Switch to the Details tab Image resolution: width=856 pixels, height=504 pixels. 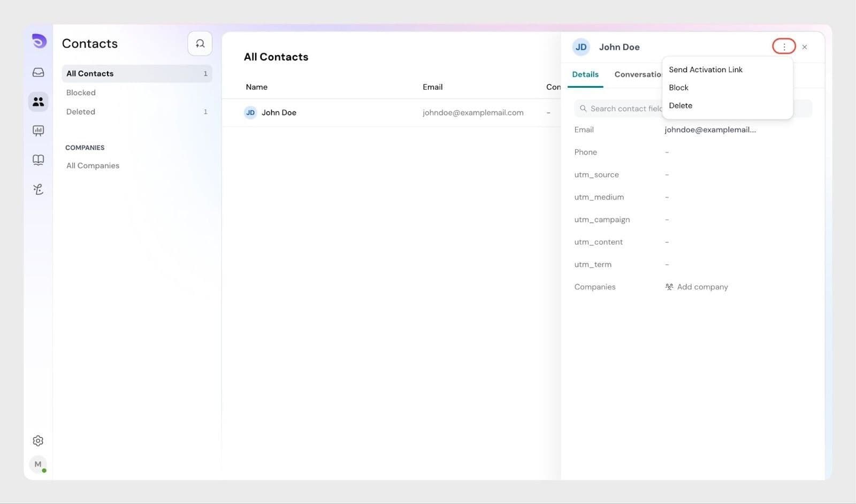tap(585, 74)
